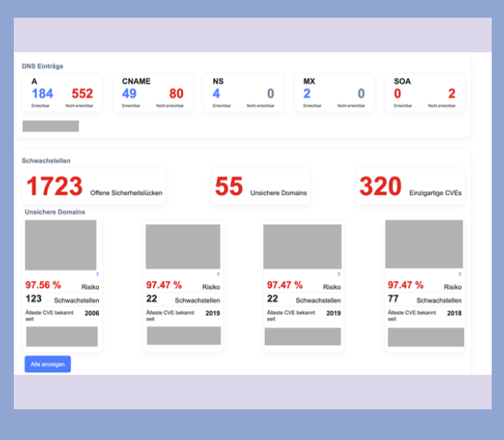Click the 0 unreachable count in the MX card

click(361, 94)
